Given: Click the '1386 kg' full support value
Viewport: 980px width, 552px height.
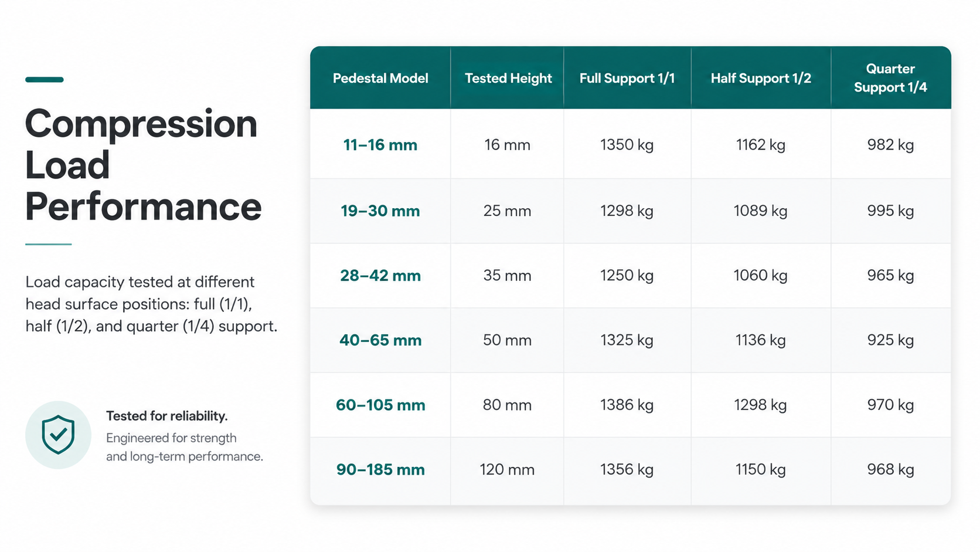Looking at the screenshot, I should pyautogui.click(x=627, y=405).
